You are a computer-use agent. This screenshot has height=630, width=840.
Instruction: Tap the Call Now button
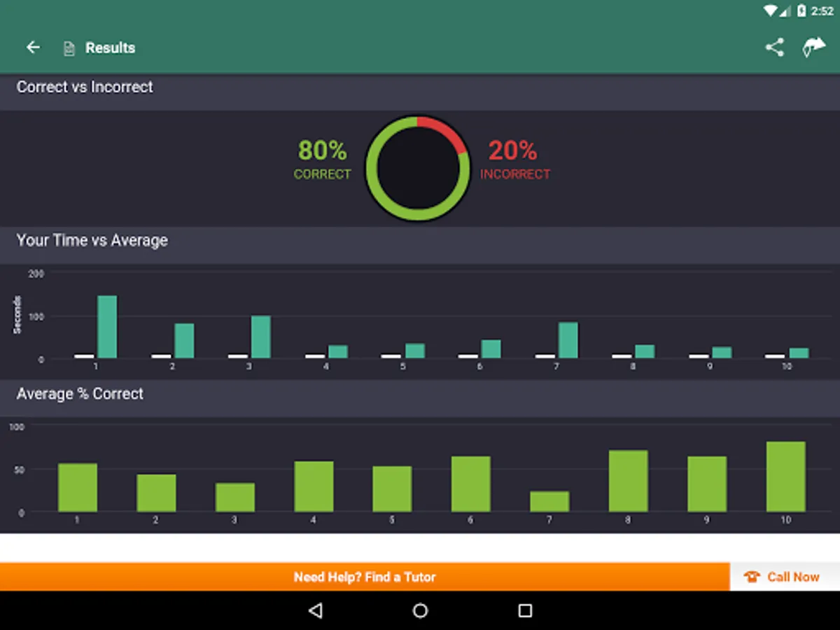[x=794, y=577]
